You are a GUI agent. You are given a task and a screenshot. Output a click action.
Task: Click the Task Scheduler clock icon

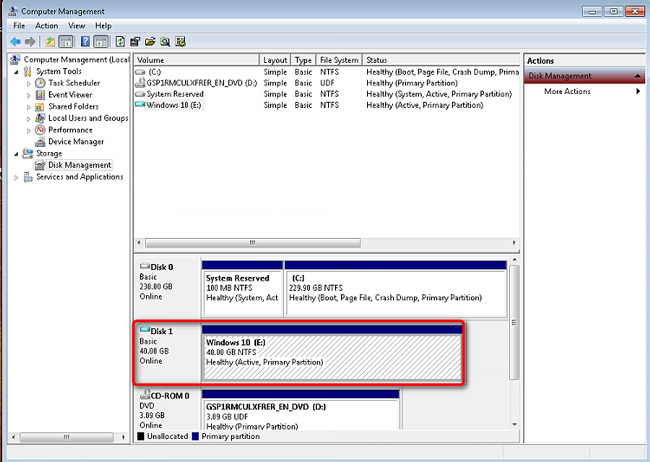(x=40, y=83)
